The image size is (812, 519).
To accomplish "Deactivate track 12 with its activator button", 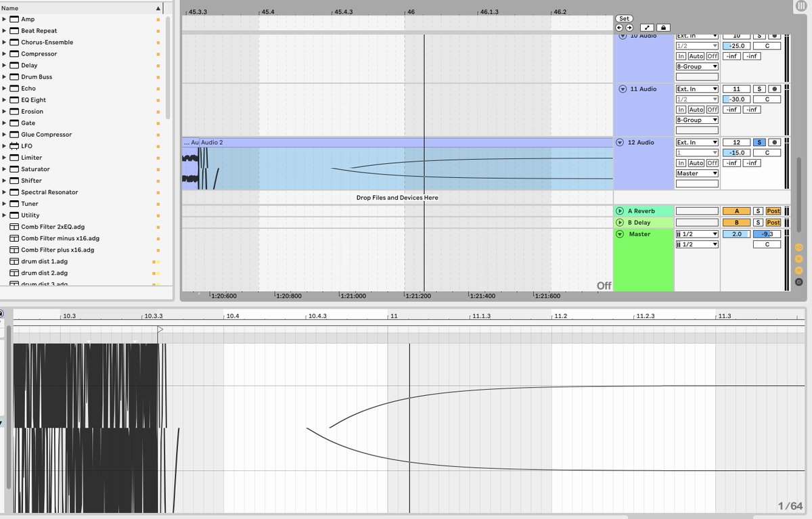I will pyautogui.click(x=737, y=142).
